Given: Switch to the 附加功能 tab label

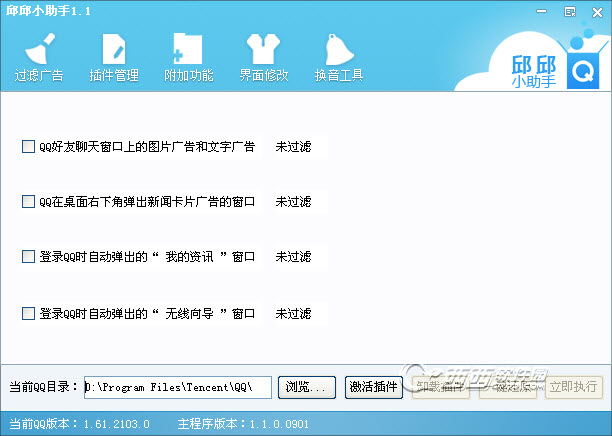Looking at the screenshot, I should coord(189,75).
